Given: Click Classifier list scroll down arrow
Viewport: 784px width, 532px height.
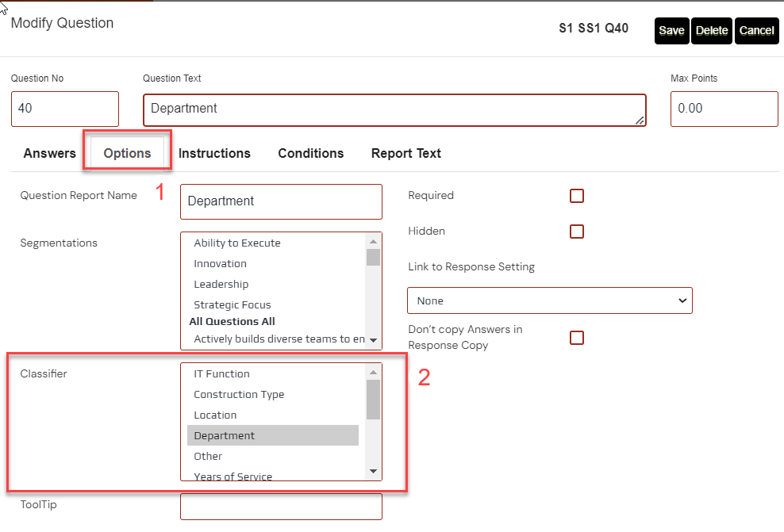Looking at the screenshot, I should pos(373,473).
